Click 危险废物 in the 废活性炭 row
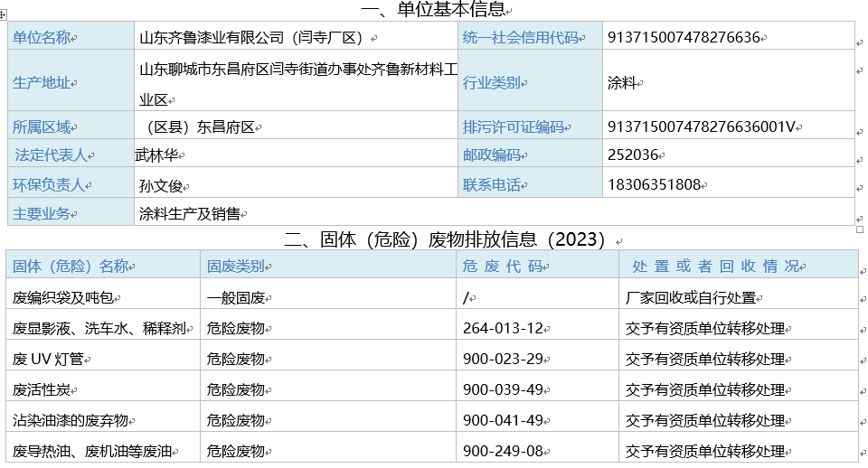This screenshot has height=468, width=868. point(236,390)
